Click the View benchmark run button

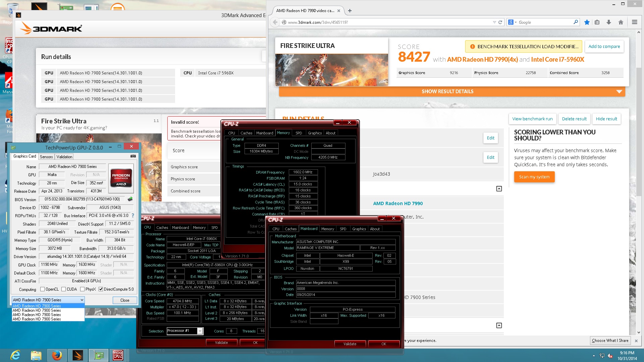532,119
